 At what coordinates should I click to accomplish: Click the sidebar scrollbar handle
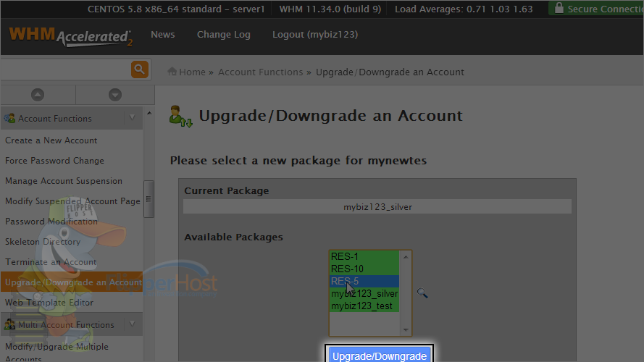149,199
